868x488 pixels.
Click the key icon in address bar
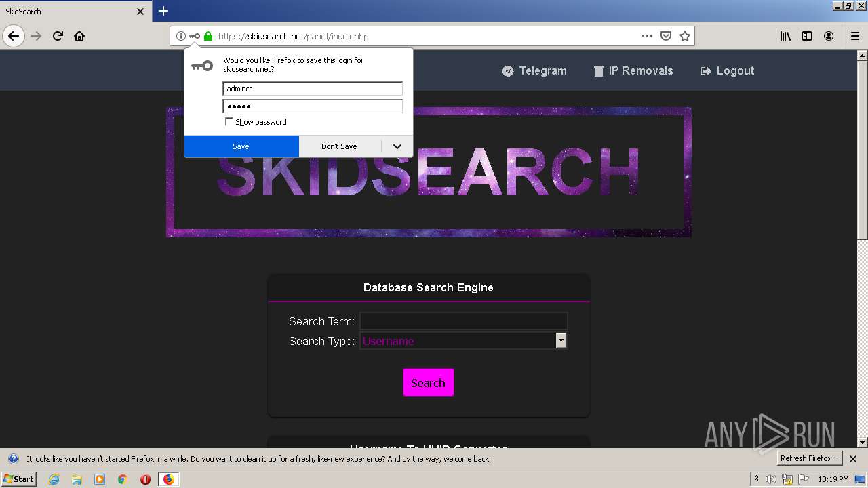coord(195,36)
